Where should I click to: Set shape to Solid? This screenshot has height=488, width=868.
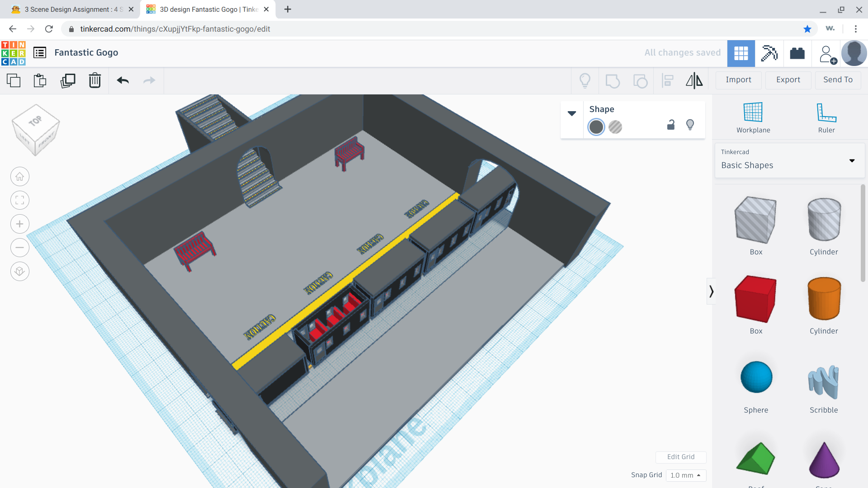[596, 127]
